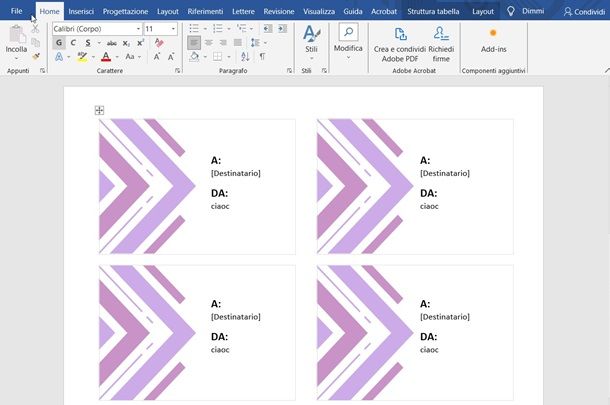Click the shading paint bucket icon
Viewport: 610px width, 405px height.
point(194,57)
